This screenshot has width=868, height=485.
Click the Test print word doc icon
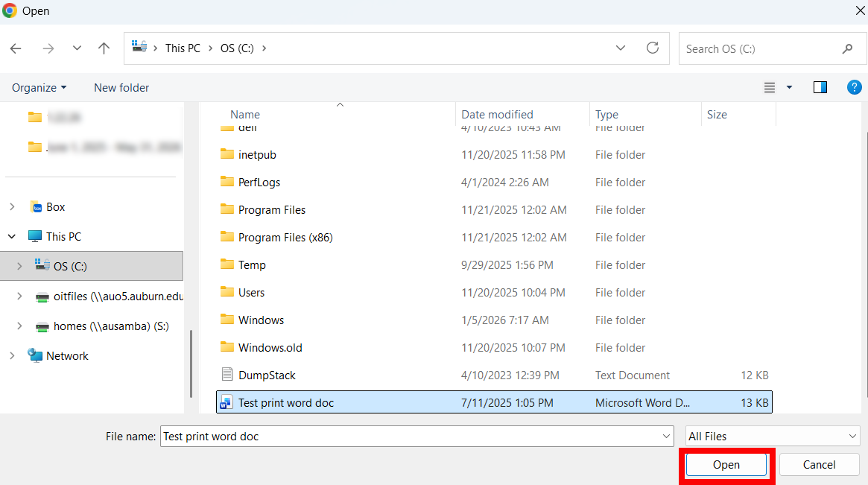tap(226, 402)
